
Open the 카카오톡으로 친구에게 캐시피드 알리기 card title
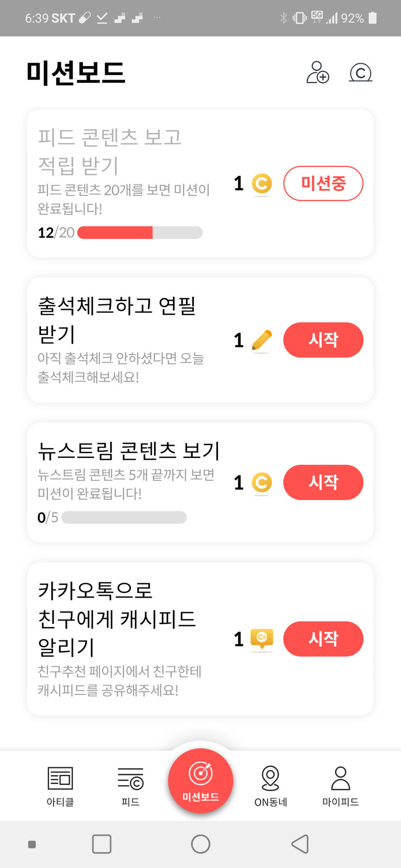[117, 618]
